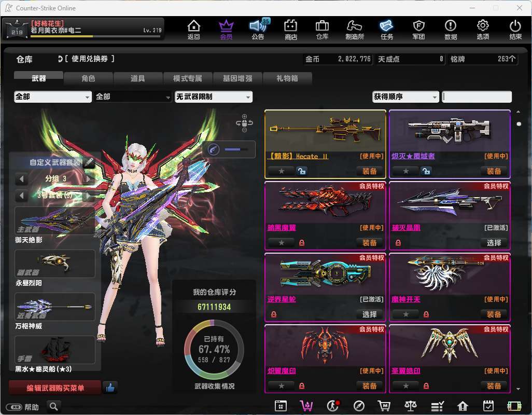
Task: Click the mouse rotate/zoom view icon
Action: (244, 123)
